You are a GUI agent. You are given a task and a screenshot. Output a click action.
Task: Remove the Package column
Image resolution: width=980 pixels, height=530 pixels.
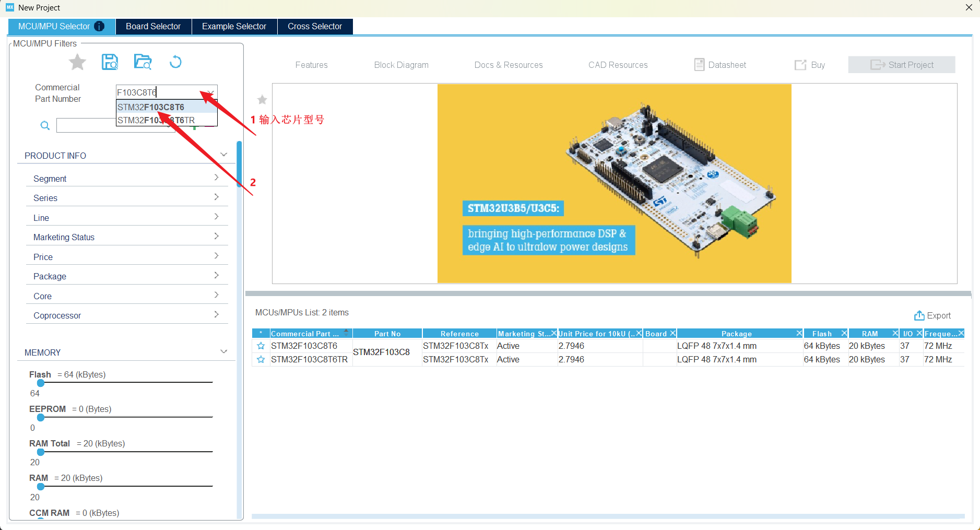coord(799,333)
